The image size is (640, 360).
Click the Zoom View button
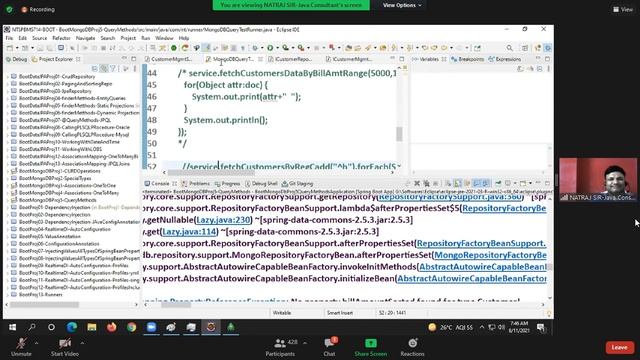point(623,9)
